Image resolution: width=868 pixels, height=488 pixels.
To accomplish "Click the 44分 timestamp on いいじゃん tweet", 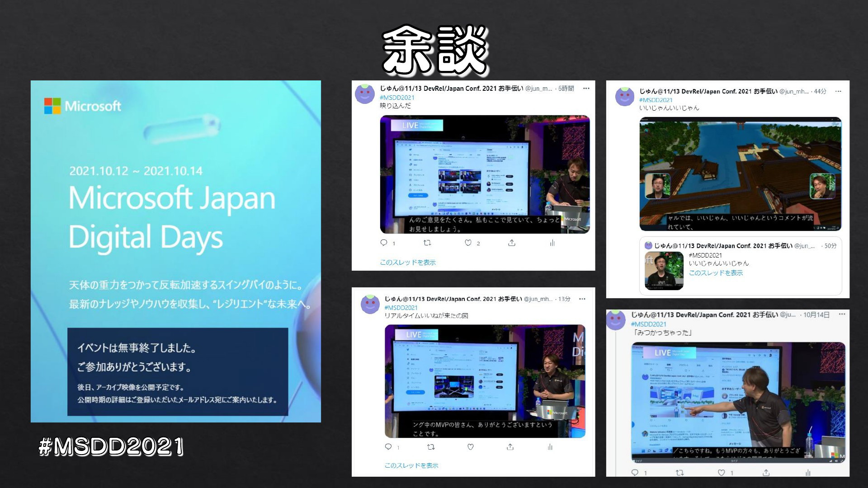I will (x=820, y=91).
